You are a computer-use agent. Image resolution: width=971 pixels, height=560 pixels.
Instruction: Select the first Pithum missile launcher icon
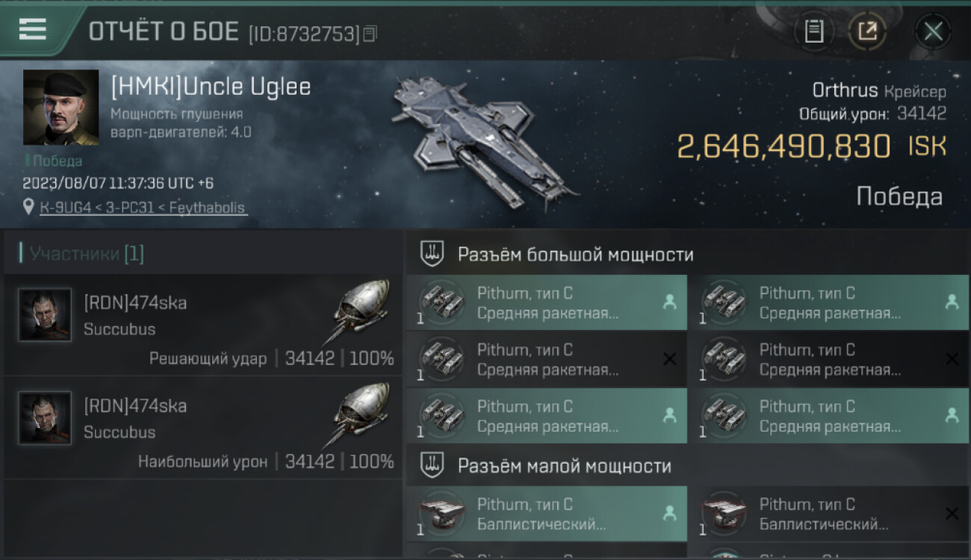441,302
